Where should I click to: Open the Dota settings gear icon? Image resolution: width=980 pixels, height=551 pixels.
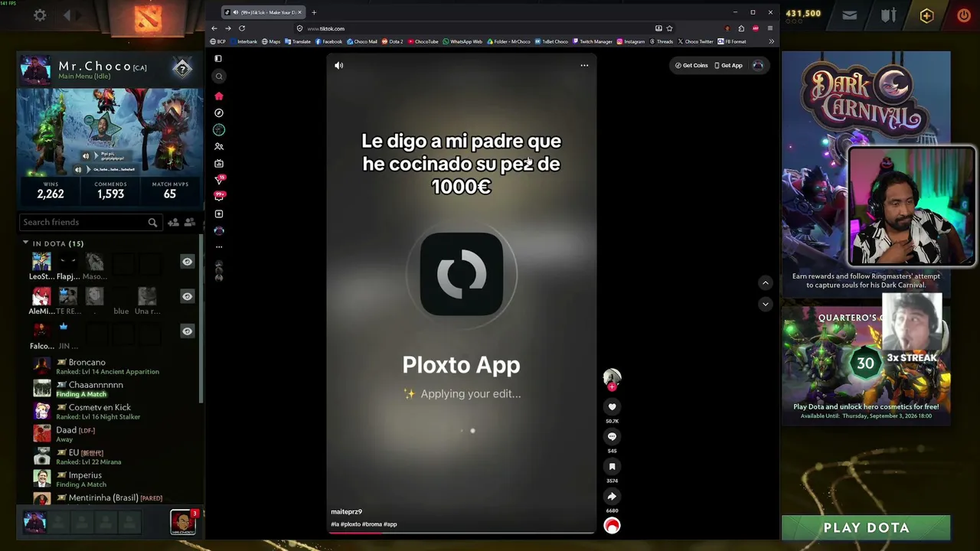pos(40,15)
